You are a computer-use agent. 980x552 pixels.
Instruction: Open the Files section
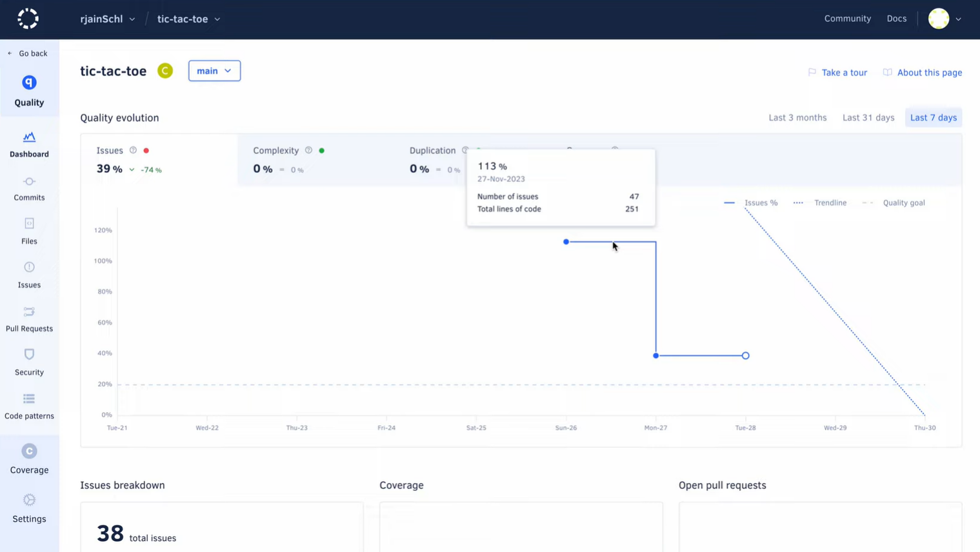(29, 232)
